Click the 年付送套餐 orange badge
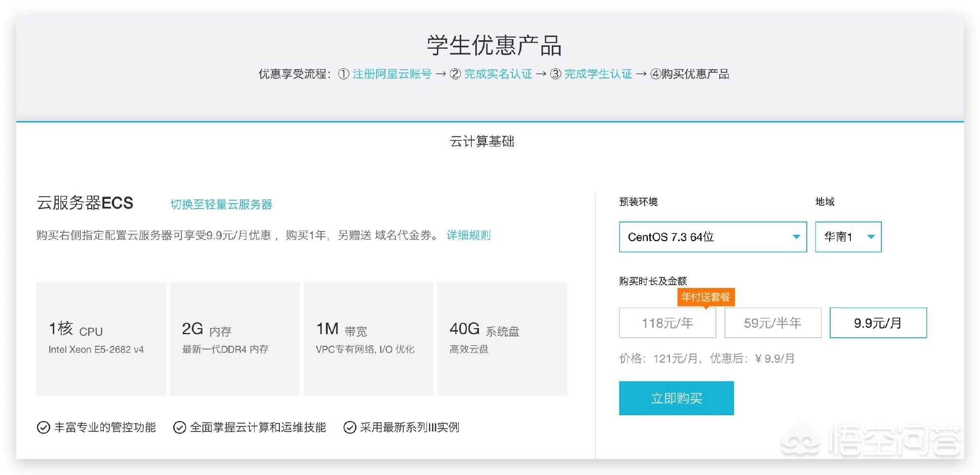 [706, 297]
